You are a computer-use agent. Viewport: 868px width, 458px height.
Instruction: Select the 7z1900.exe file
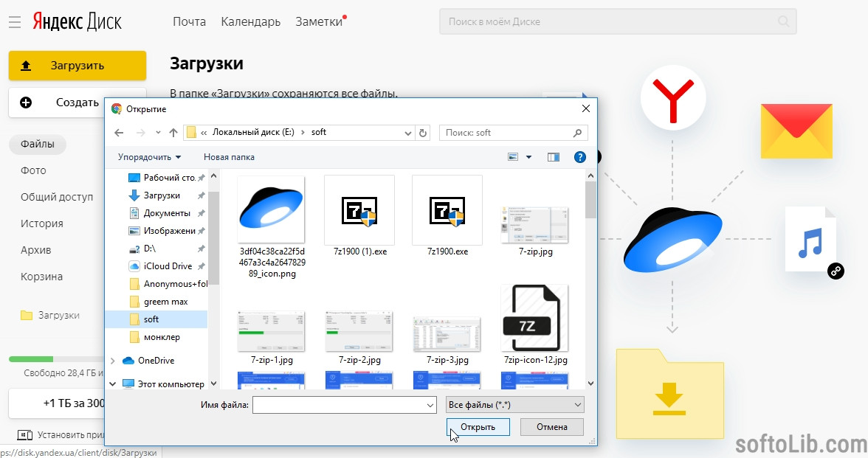[x=447, y=216]
